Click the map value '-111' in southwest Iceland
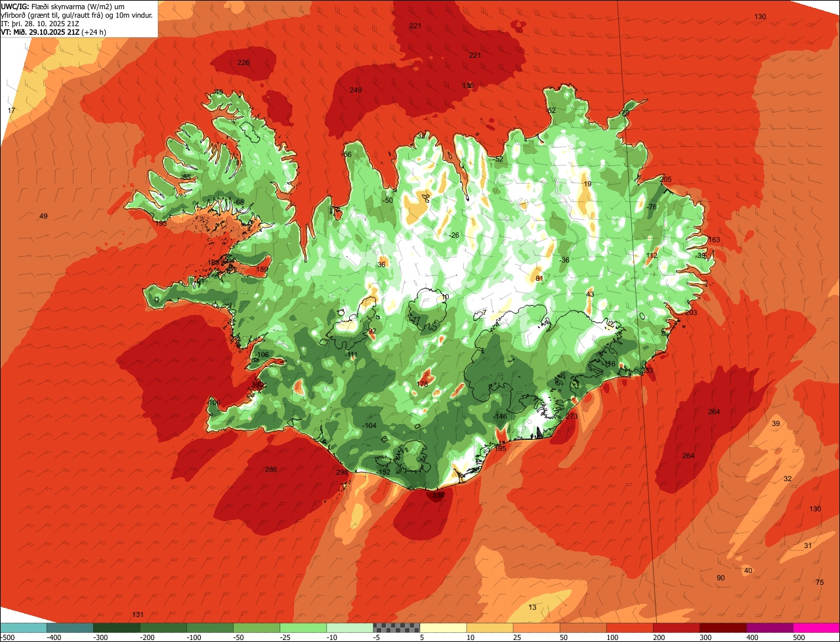840x642 pixels. [352, 354]
